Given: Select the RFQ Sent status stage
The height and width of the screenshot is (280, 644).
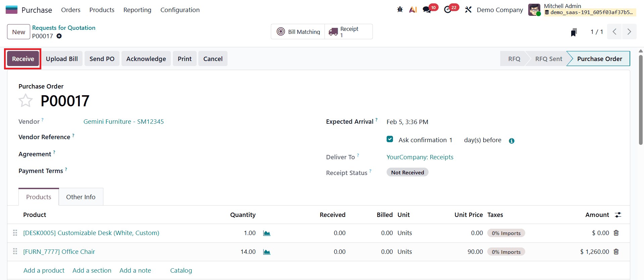Looking at the screenshot, I should (548, 59).
